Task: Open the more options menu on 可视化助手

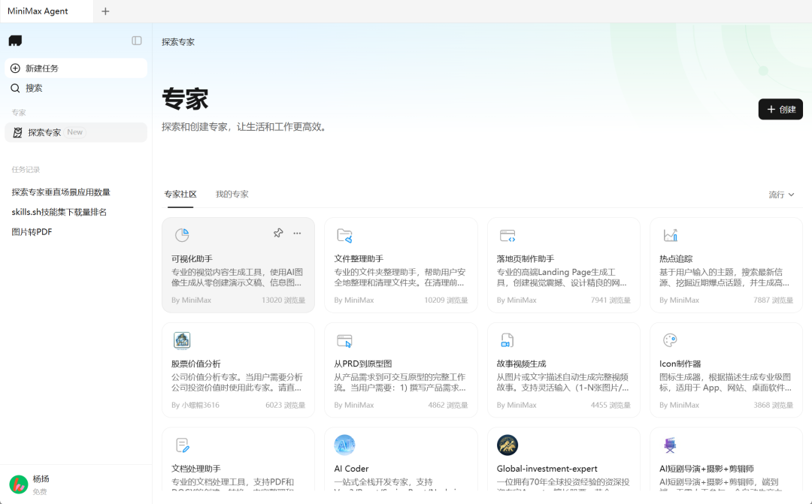Action: click(x=296, y=233)
